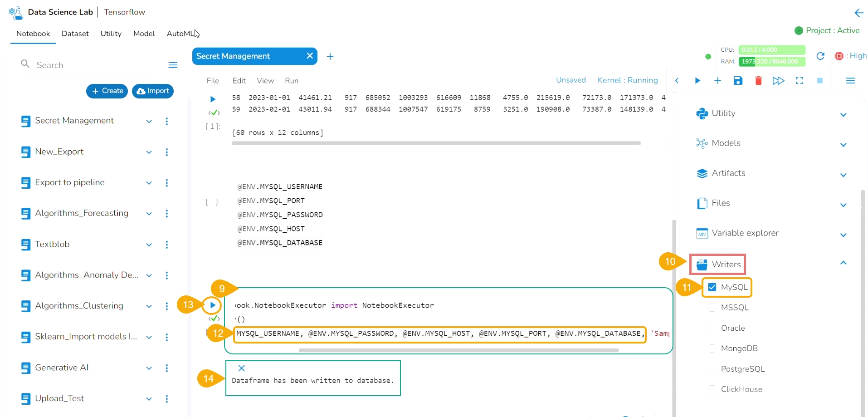868x417 pixels.
Task: Expand the Models section
Action: pyautogui.click(x=844, y=145)
